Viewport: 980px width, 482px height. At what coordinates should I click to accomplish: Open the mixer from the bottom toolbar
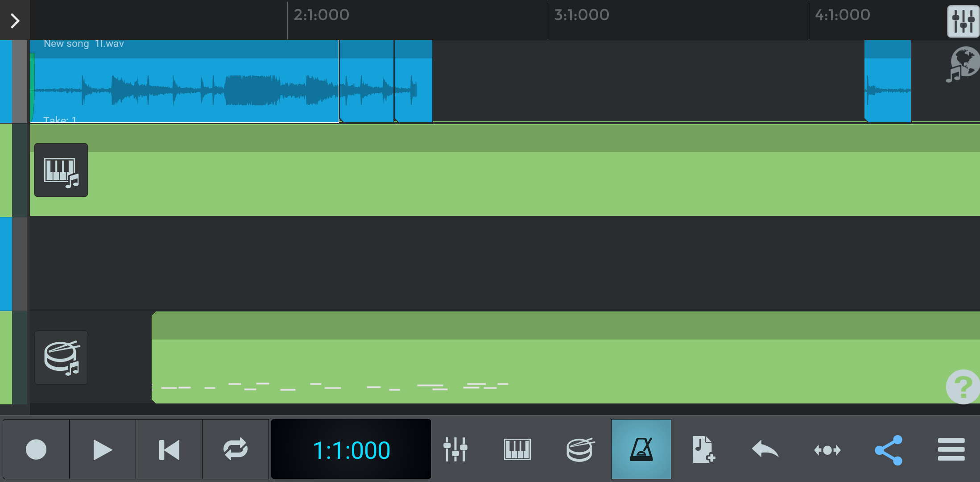click(455, 449)
